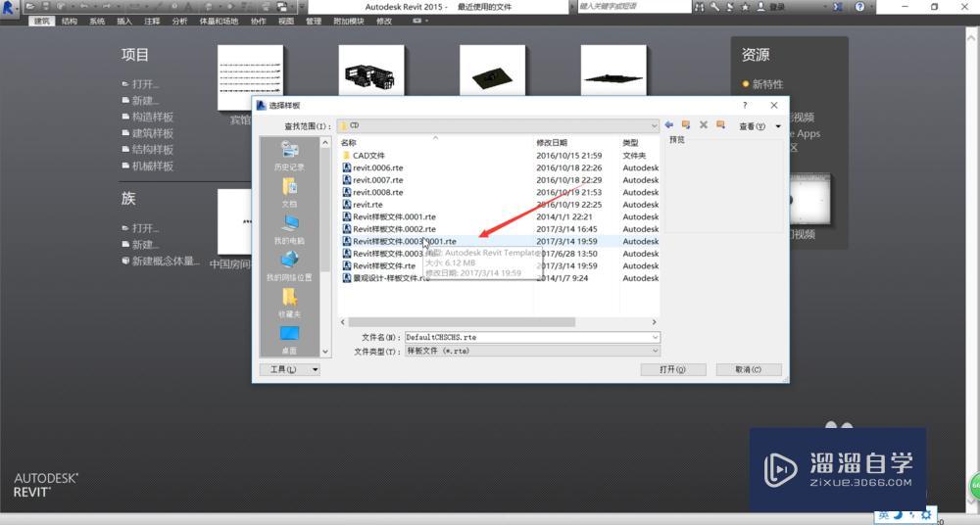Click 新建概念体量 link under 族
The image size is (980, 525).
pos(166,261)
